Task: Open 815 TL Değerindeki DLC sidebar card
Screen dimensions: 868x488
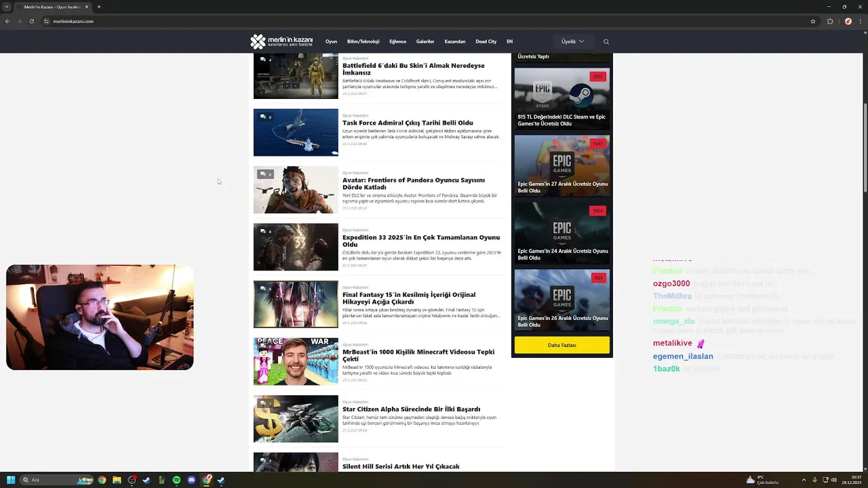Action: [562, 99]
